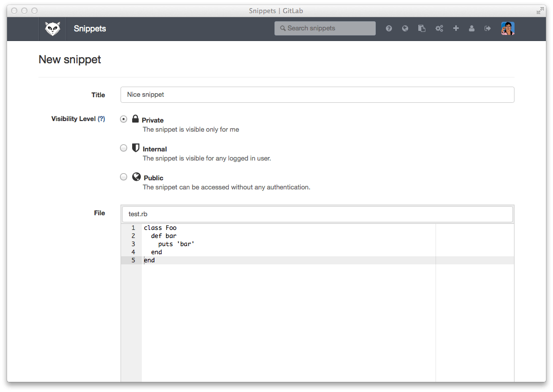The image size is (553, 392).
Task: Click the globe icon in navbar
Action: coord(405,29)
